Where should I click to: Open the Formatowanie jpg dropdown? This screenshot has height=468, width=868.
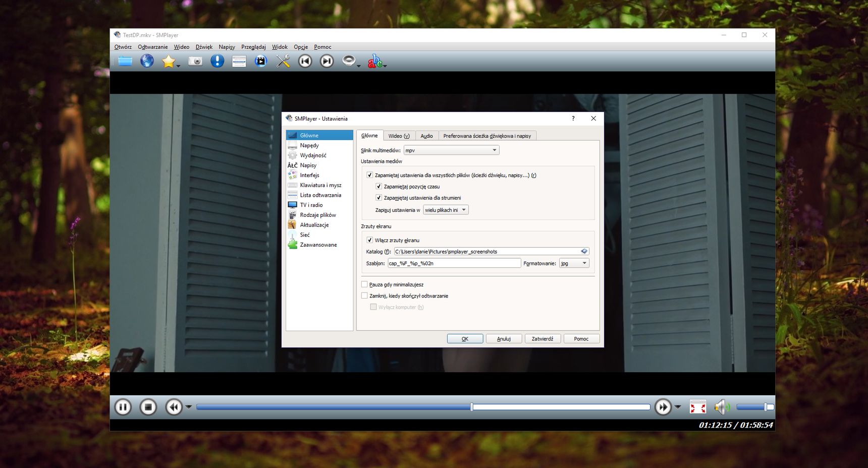tap(574, 263)
